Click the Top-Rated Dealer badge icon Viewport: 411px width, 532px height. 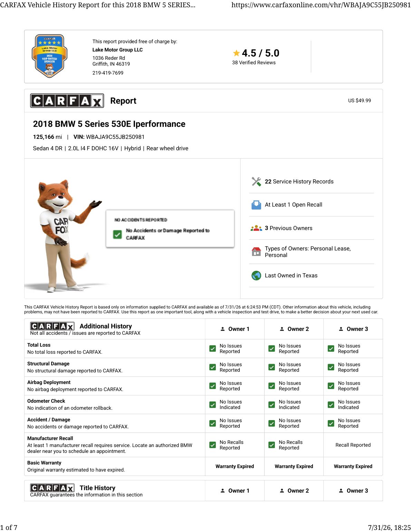49,56
